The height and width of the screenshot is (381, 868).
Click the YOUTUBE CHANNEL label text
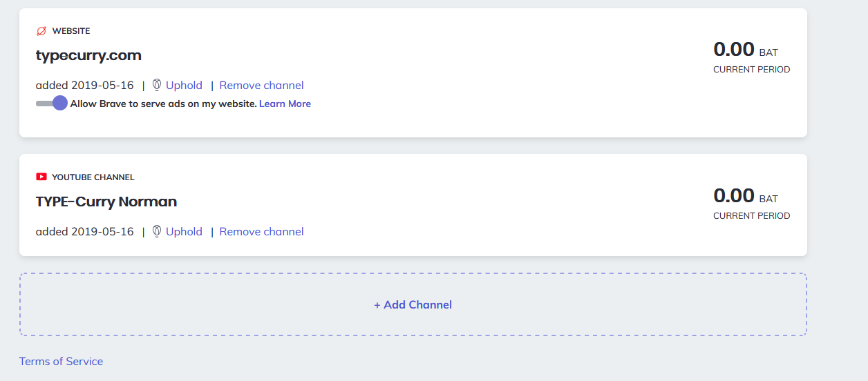click(x=93, y=177)
